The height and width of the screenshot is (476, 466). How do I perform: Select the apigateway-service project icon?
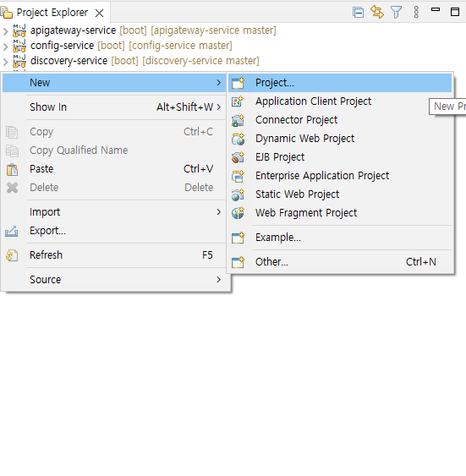click(19, 30)
